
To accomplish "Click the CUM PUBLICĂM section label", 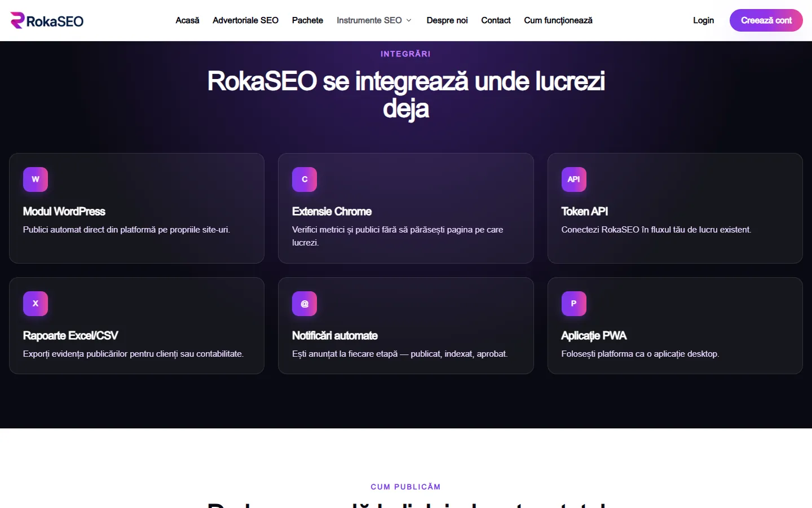I will pyautogui.click(x=405, y=487).
